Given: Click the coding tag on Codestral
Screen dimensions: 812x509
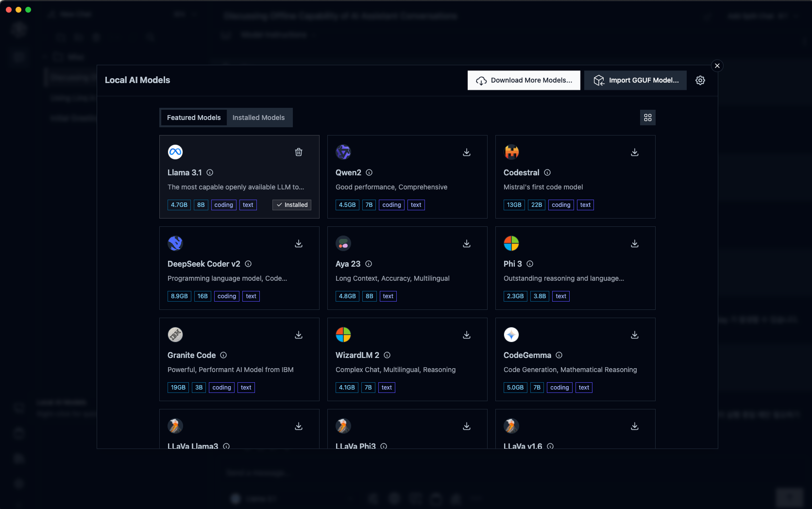Looking at the screenshot, I should pyautogui.click(x=561, y=205).
